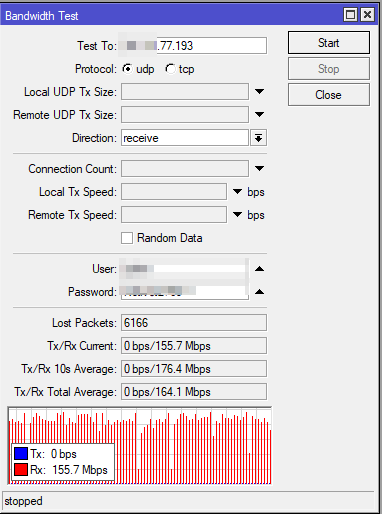Enable the Random Data checkbox
The image size is (382, 514).
(x=127, y=238)
